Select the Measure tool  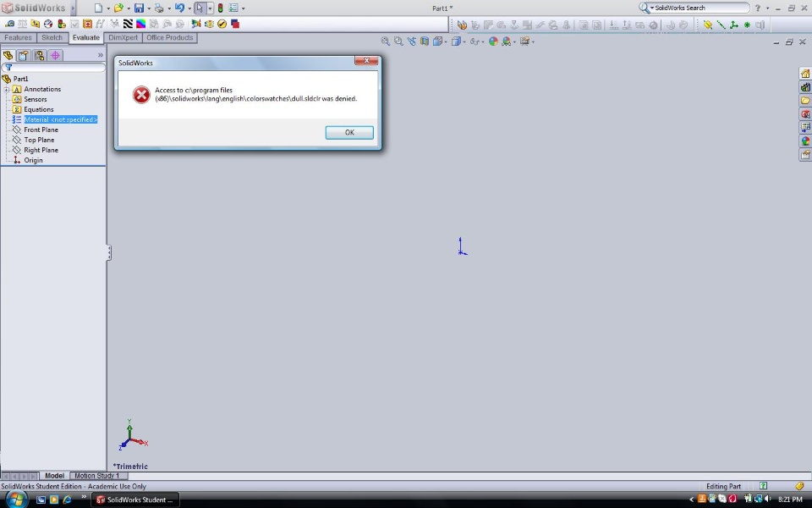pos(9,24)
